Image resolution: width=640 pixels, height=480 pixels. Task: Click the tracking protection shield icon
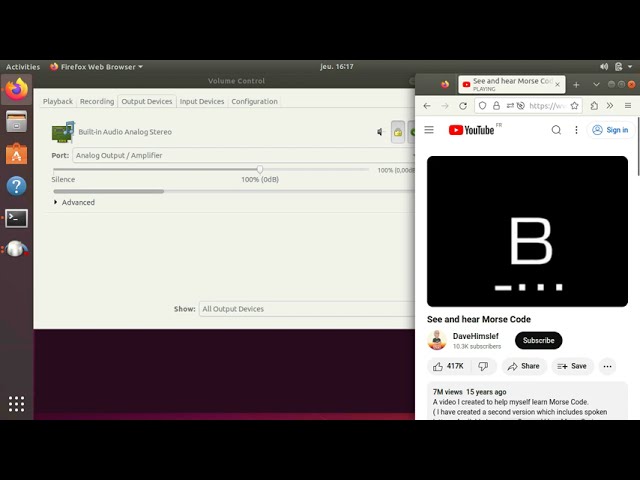pyautogui.click(x=482, y=106)
